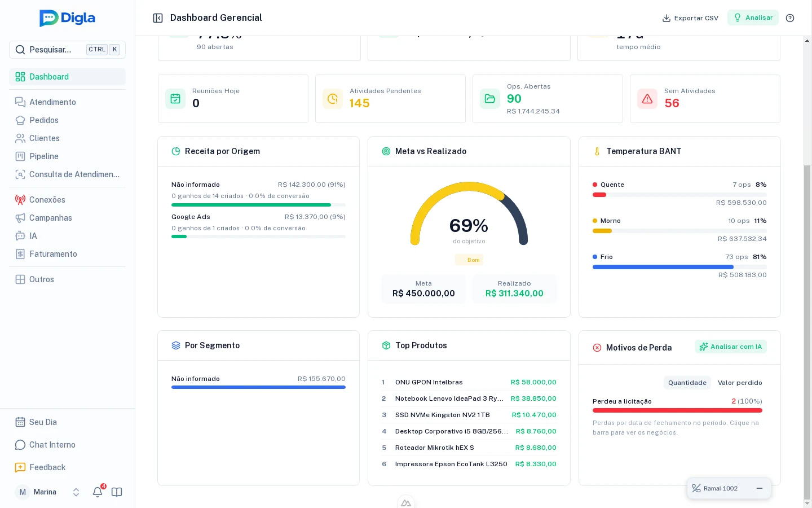This screenshot has width=812, height=508.
Task: Open the documentation book icon
Action: [x=117, y=492]
